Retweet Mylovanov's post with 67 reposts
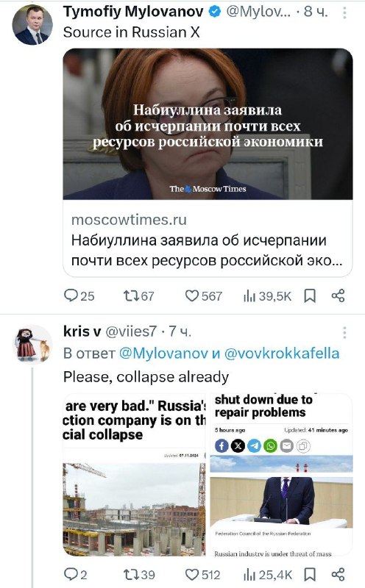The width and height of the screenshot is (365, 588). click(x=139, y=296)
